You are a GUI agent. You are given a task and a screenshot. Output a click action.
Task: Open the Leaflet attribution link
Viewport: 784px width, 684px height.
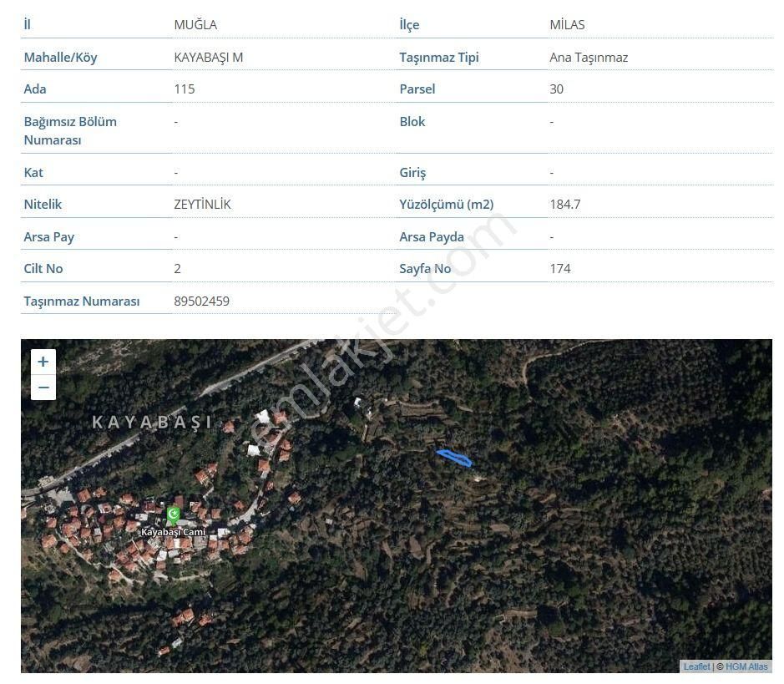tap(696, 666)
